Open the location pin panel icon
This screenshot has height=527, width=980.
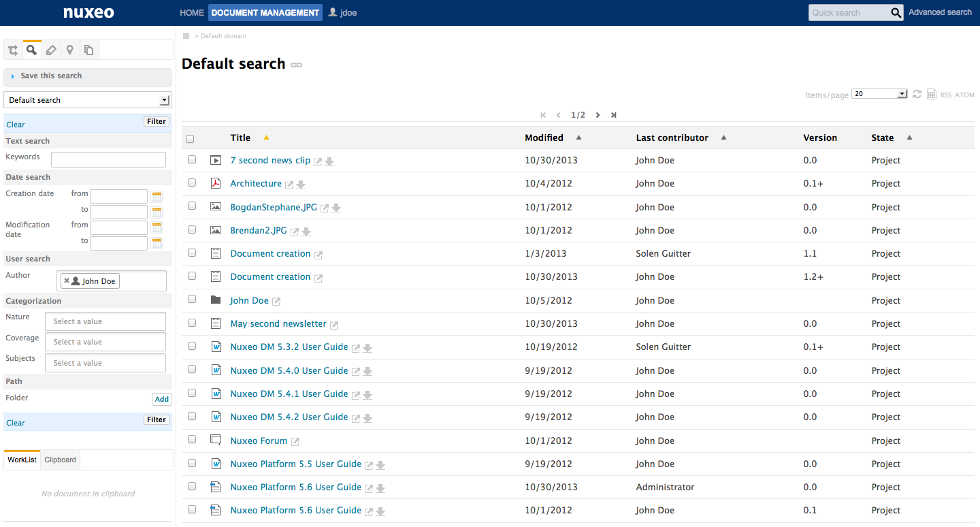click(x=69, y=50)
